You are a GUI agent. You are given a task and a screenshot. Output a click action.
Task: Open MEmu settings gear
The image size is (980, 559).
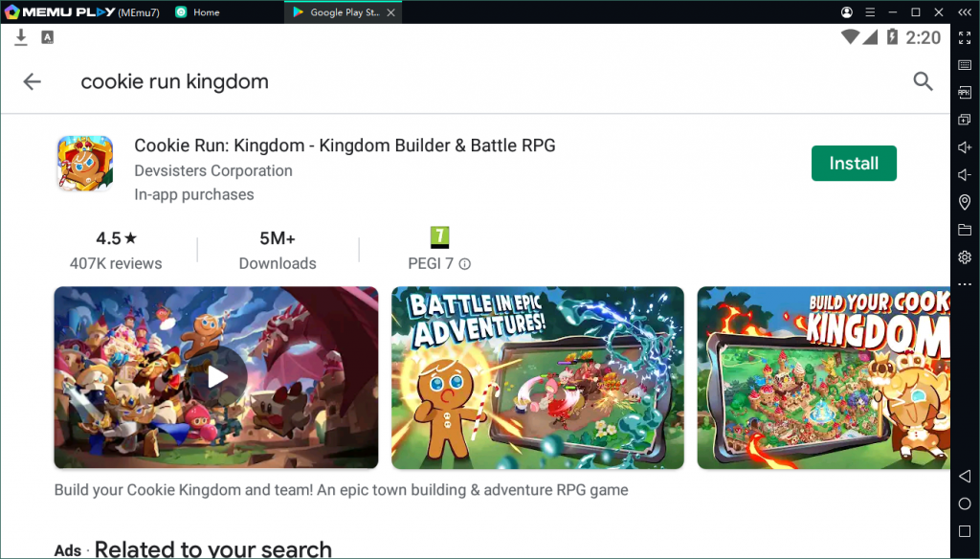point(965,257)
